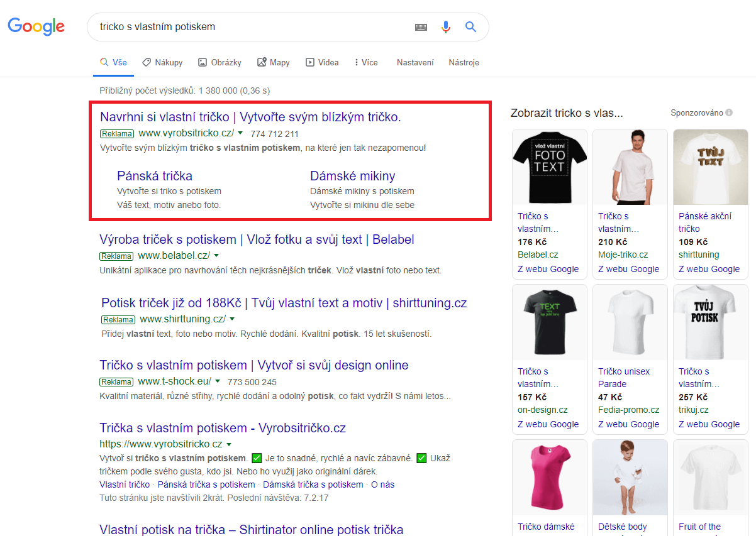Open the Nastavení menu
Image resolution: width=756 pixels, height=536 pixels.
[415, 62]
